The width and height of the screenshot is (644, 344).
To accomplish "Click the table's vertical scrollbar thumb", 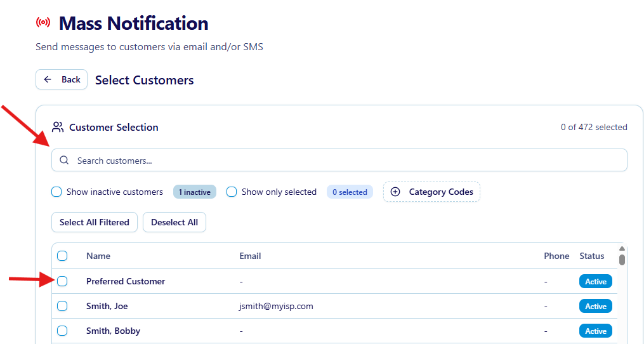I will [622, 260].
